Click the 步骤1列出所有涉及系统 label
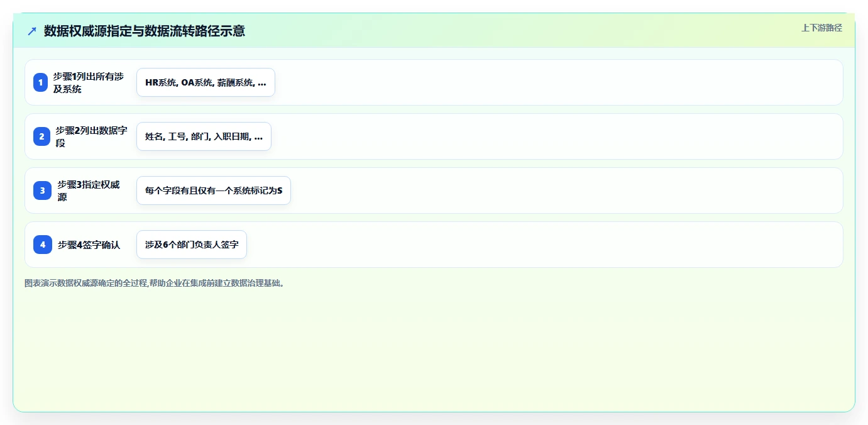The image size is (868, 425). pos(89,82)
